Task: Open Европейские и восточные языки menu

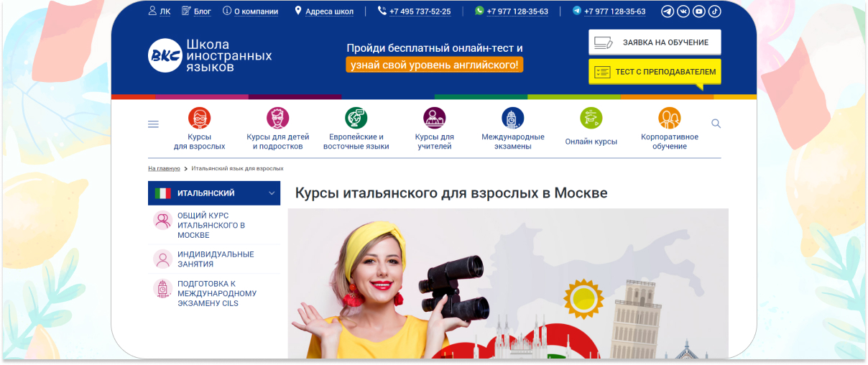Action: point(356,141)
